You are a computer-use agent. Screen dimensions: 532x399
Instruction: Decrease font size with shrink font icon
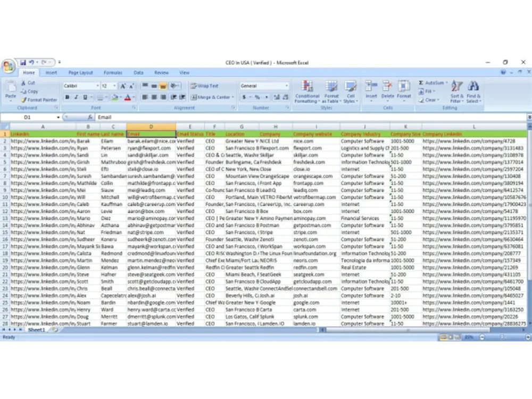(x=131, y=86)
